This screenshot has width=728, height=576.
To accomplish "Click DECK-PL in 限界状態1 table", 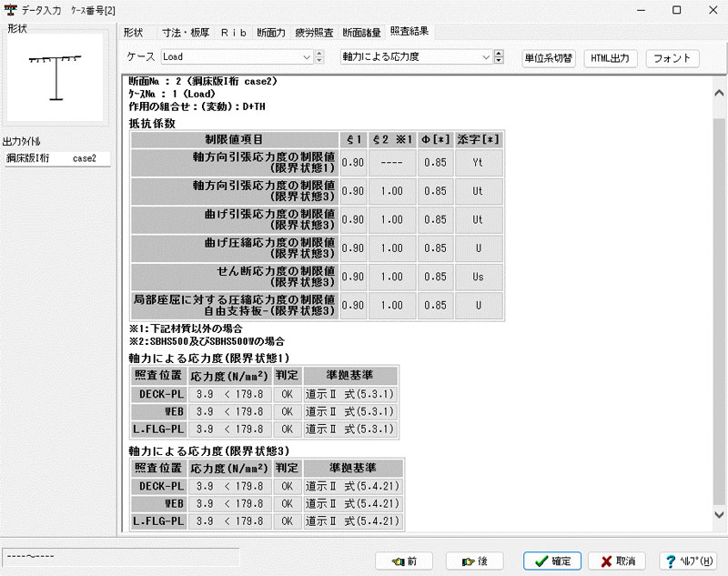I will [x=158, y=394].
